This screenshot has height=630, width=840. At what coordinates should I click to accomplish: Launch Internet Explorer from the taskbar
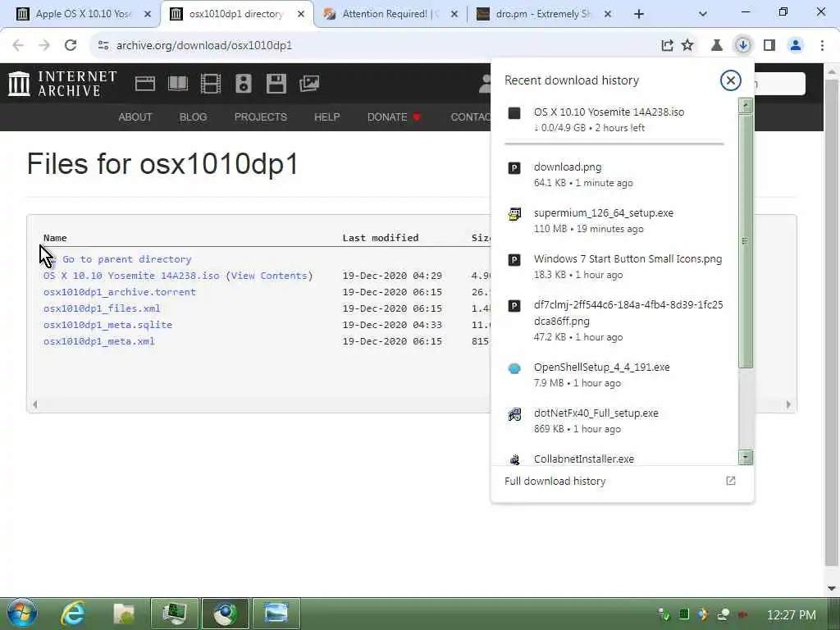pos(73,614)
